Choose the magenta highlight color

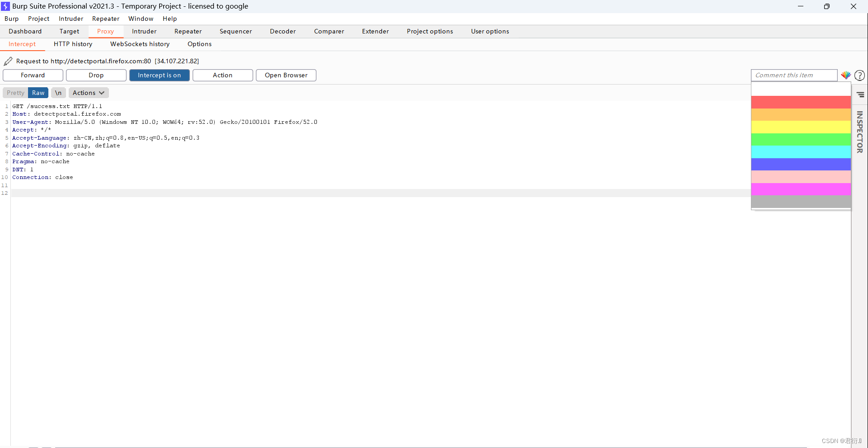point(801,189)
